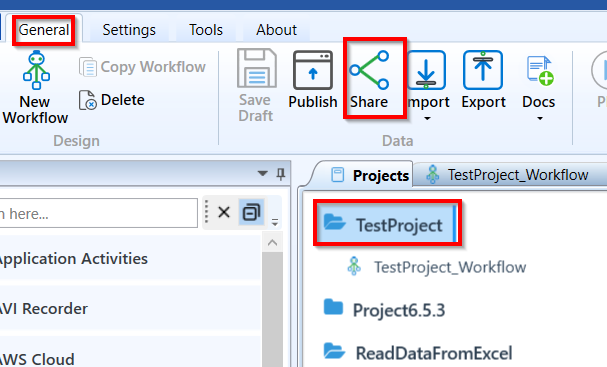Open the activities panel options dropdown arrow
The image size is (607, 367).
pos(262,173)
